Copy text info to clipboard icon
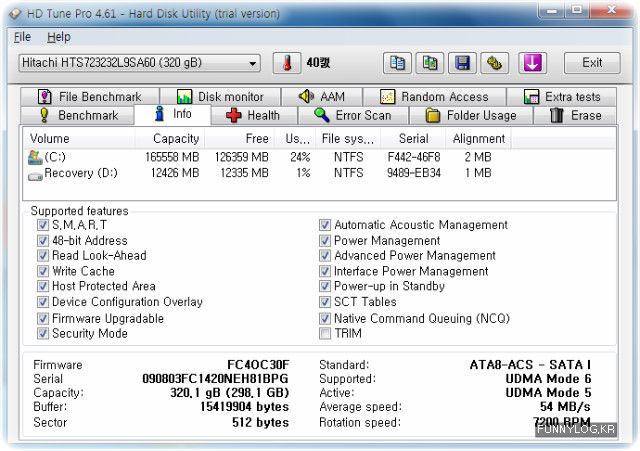 point(397,63)
